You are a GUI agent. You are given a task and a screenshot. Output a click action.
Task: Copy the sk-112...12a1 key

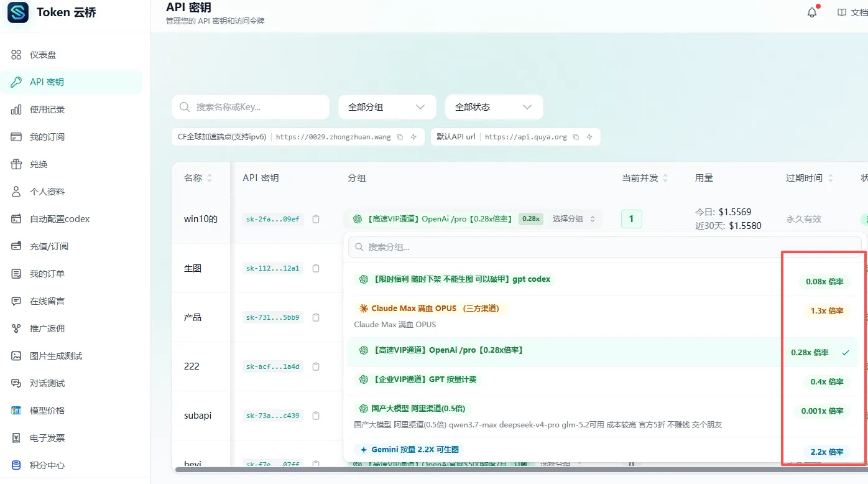pyautogui.click(x=316, y=268)
